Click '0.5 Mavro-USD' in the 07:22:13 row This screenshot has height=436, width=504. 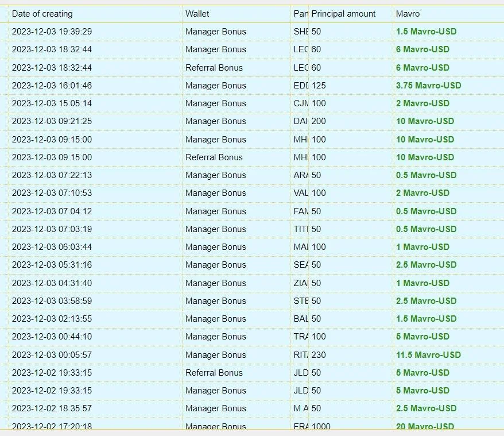click(426, 175)
